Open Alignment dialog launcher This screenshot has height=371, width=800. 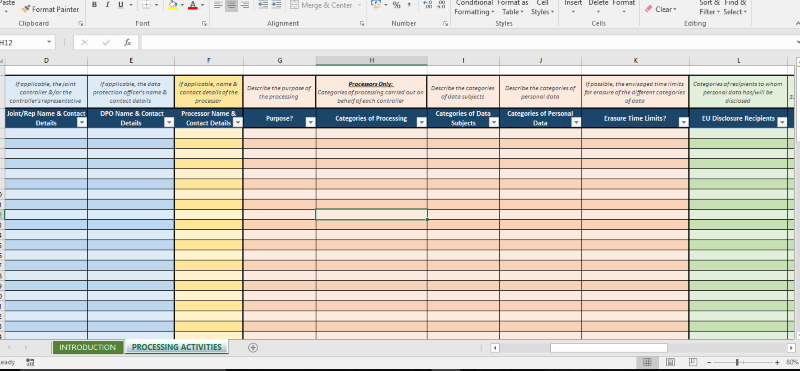point(362,23)
